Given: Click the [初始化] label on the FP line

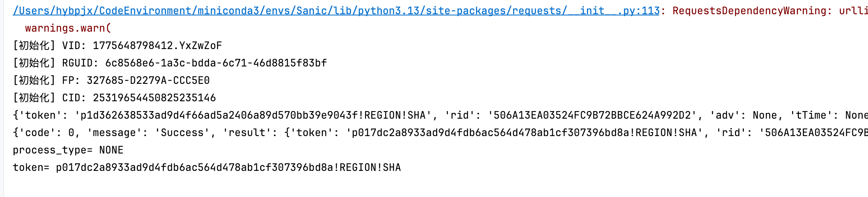Looking at the screenshot, I should pyautogui.click(x=34, y=80).
